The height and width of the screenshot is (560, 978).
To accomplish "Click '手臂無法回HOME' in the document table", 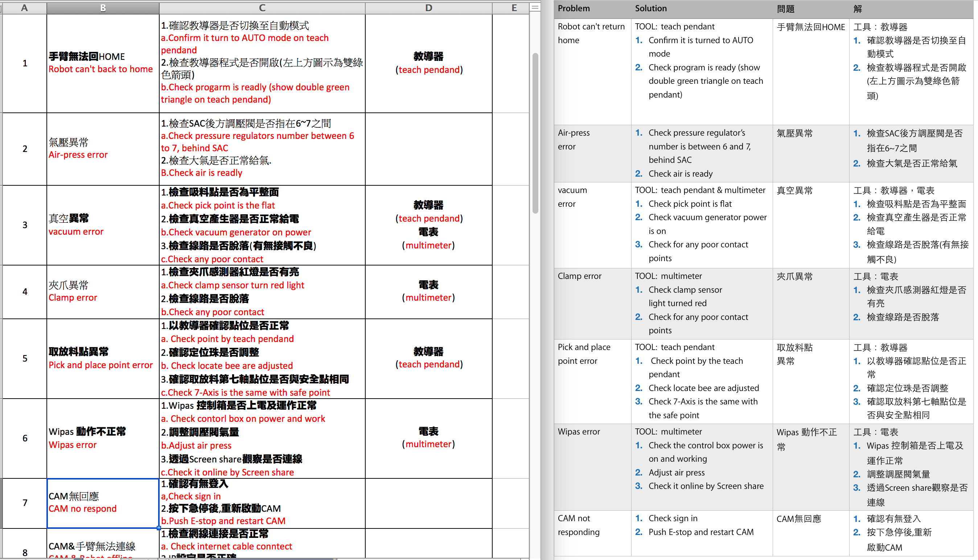I will click(x=811, y=27).
